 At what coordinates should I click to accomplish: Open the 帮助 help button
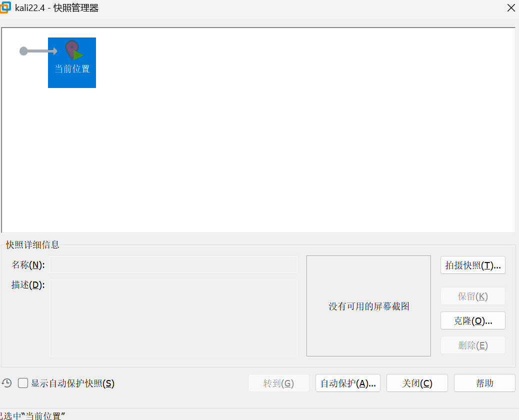tap(484, 383)
